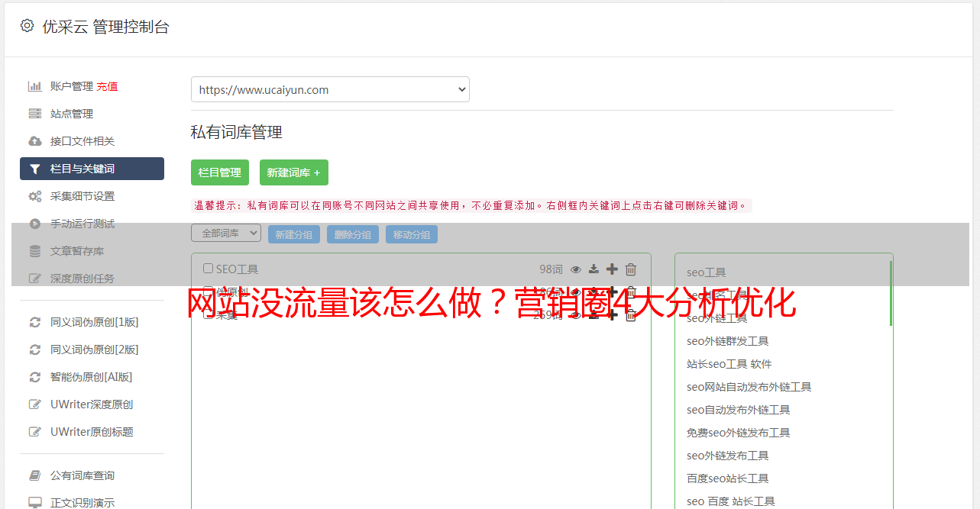Click the gears icon for 采集细节设置
This screenshot has width=980, height=509.
click(34, 196)
